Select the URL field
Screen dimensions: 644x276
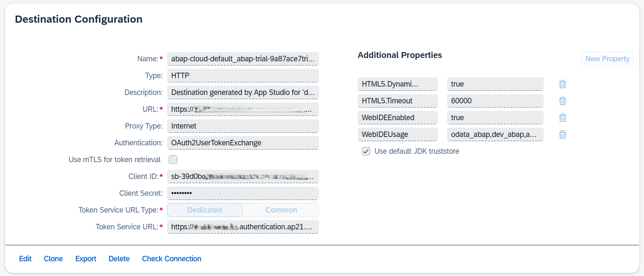pyautogui.click(x=243, y=109)
